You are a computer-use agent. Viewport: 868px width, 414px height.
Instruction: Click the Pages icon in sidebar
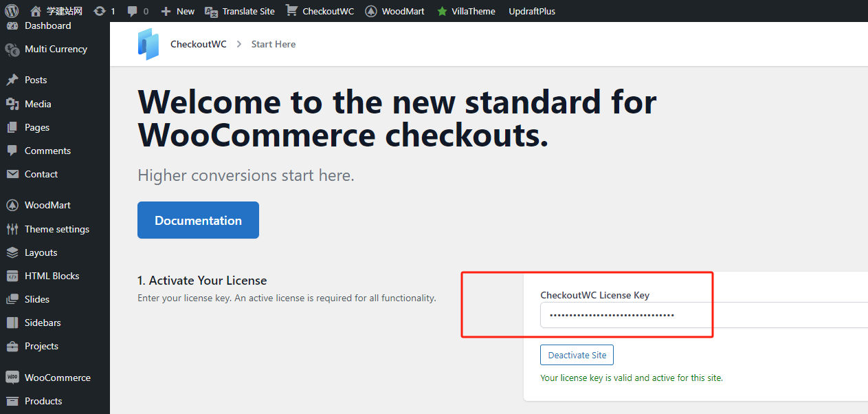click(12, 127)
